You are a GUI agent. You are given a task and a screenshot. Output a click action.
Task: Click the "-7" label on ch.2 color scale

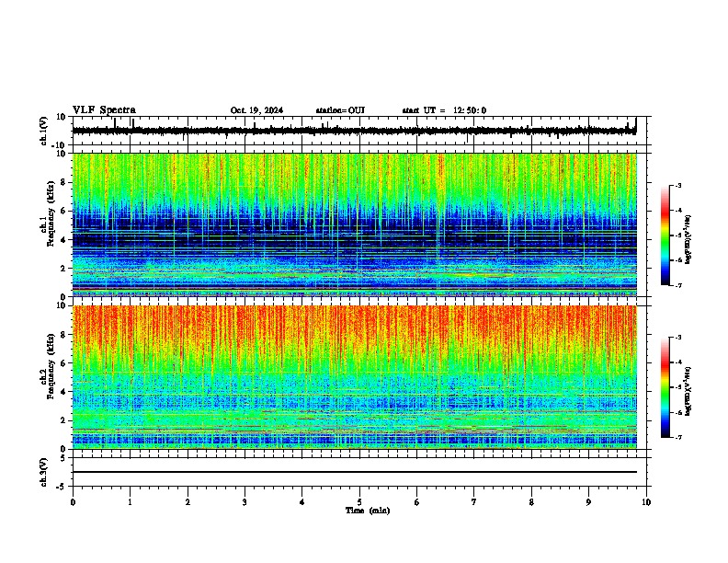click(678, 437)
